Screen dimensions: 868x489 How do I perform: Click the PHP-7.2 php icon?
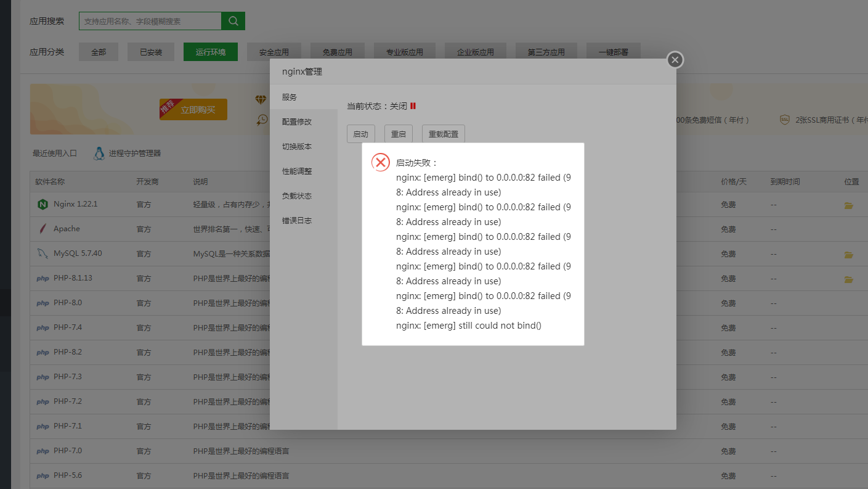(43, 402)
